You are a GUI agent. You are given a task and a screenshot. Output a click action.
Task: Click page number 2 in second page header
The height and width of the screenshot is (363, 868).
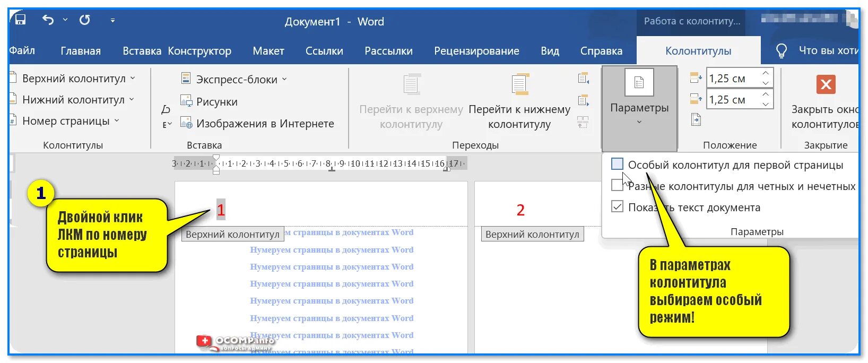click(520, 210)
